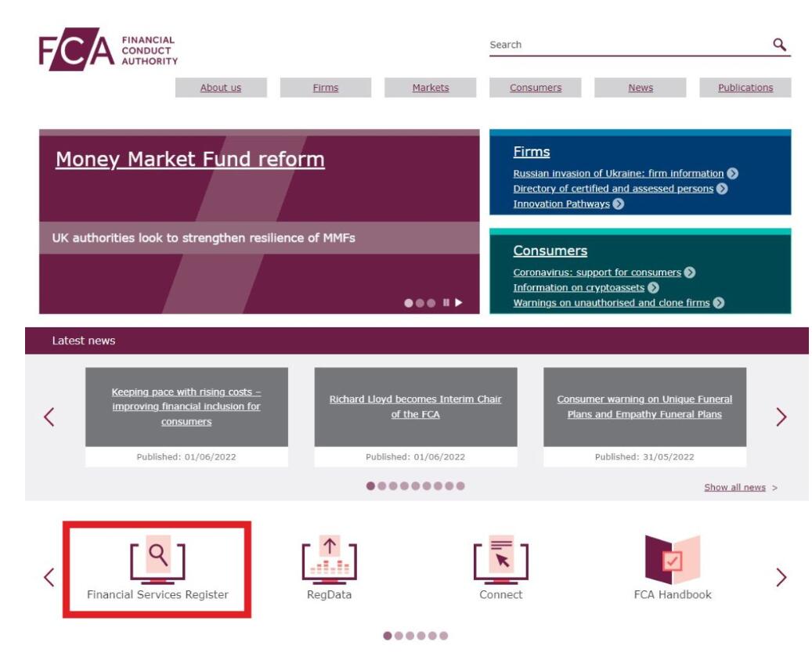
Task: Pause the hero banner slideshow
Action: point(446,303)
